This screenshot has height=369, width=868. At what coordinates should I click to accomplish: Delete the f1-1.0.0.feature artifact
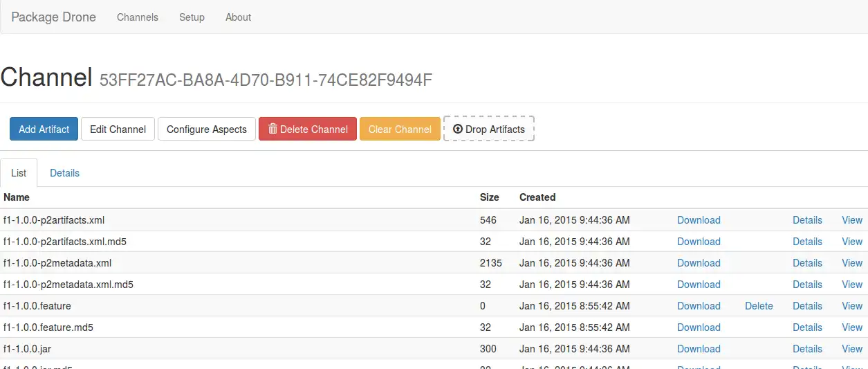click(x=759, y=306)
